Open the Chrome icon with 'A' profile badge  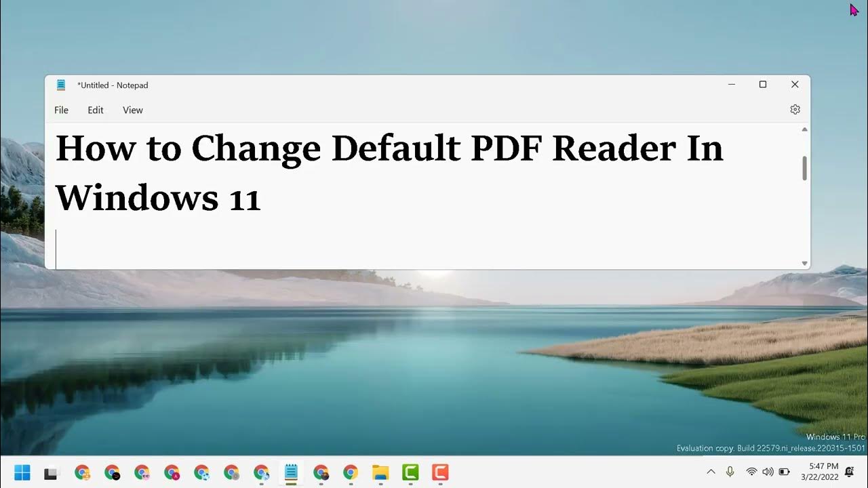coord(172,472)
